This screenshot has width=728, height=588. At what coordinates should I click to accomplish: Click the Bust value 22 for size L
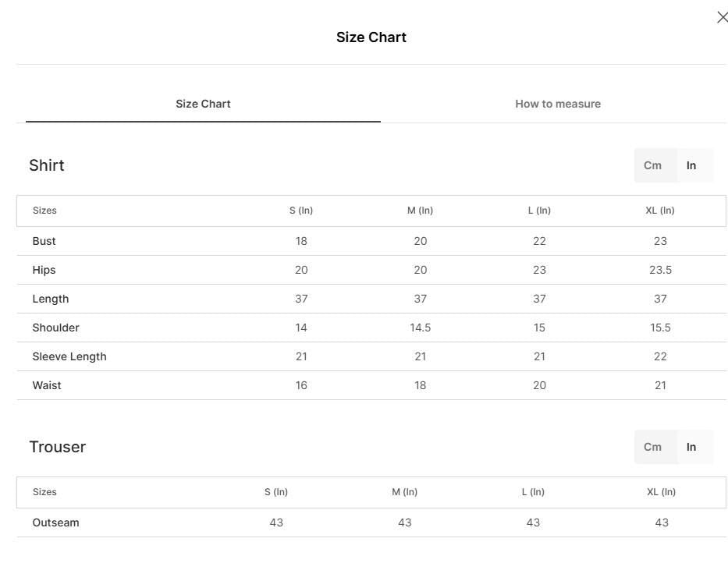pyautogui.click(x=539, y=241)
